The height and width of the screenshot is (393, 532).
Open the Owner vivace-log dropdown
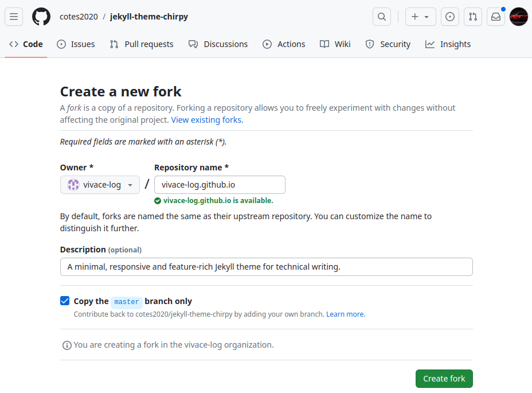(100, 185)
